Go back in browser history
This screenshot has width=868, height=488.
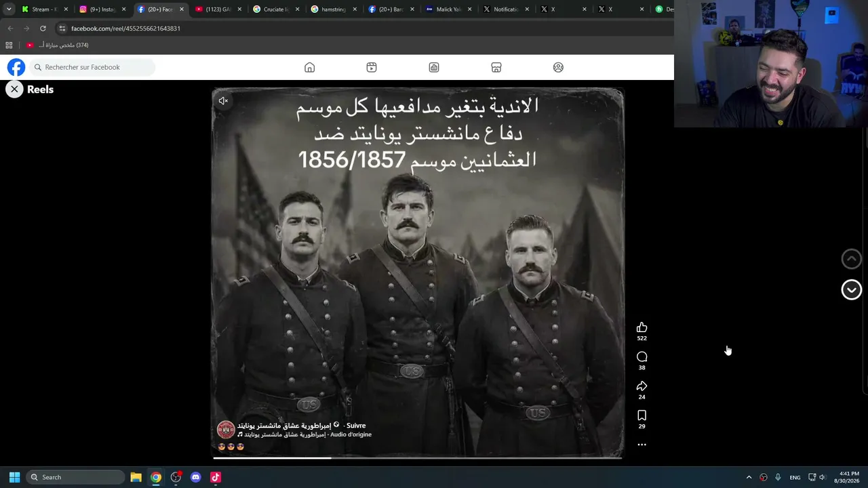pos(10,28)
